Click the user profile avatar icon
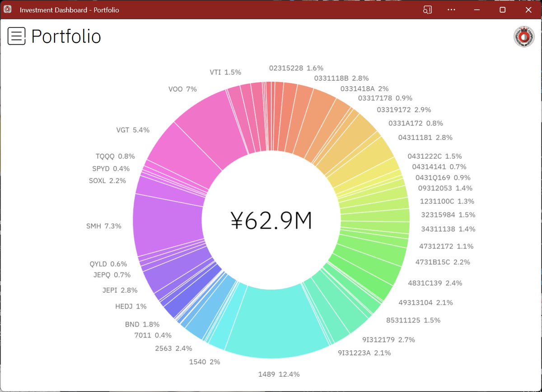Screen dimensions: 542x392 coord(524,37)
